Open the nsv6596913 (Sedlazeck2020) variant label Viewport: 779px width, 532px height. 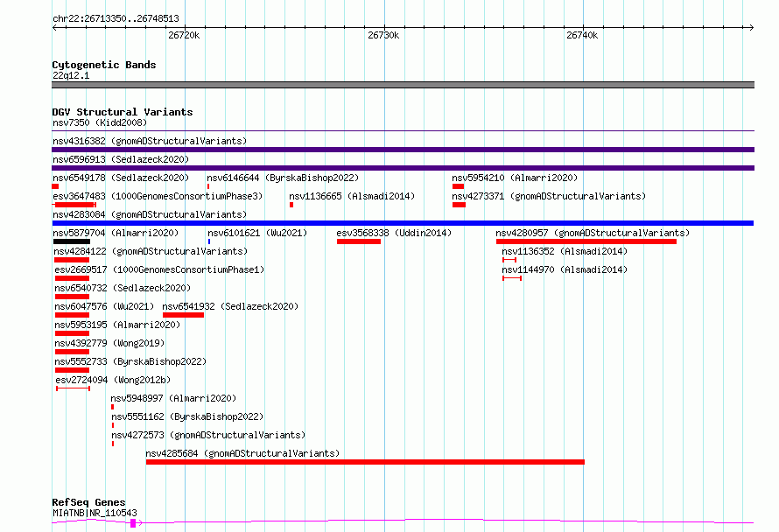(121, 159)
